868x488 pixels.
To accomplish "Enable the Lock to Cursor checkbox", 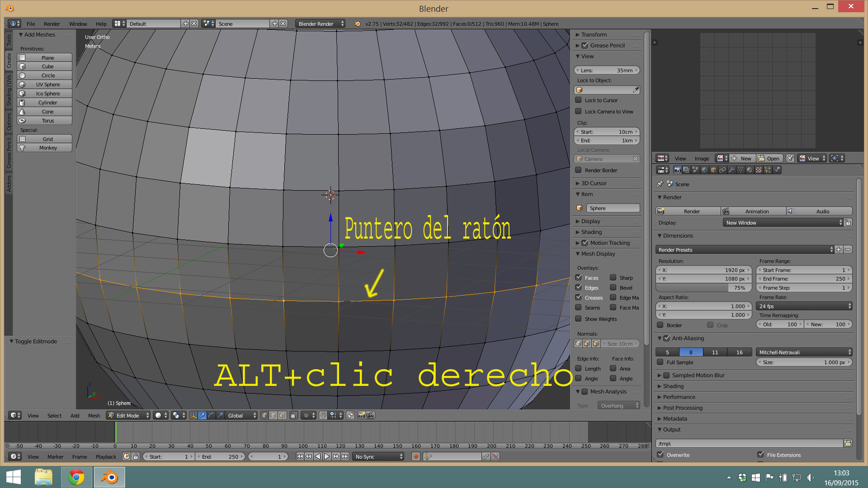I will click(578, 100).
